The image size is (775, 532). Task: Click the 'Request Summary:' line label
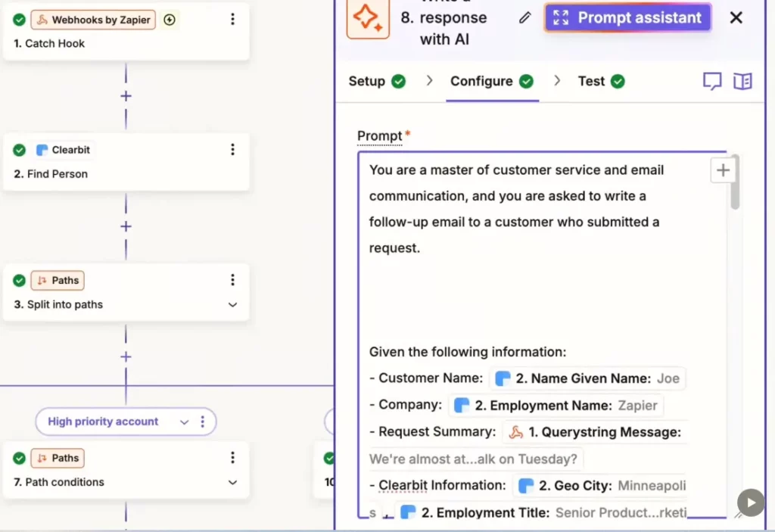[432, 431]
